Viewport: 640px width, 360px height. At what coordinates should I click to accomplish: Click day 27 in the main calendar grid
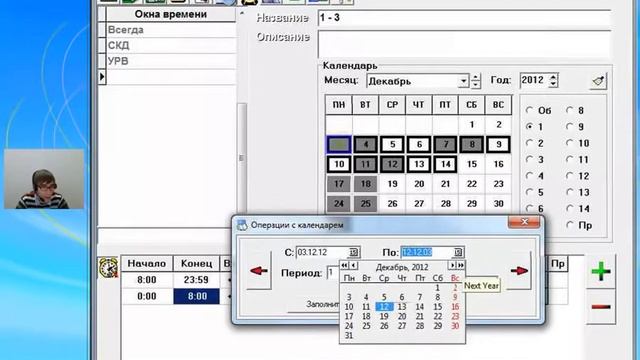coord(419,204)
